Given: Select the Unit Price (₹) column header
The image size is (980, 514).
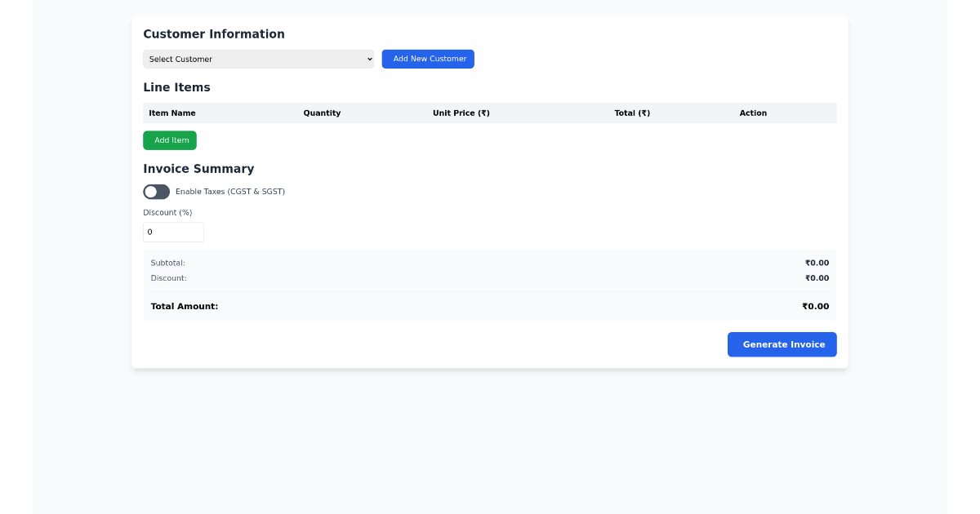Looking at the screenshot, I should coord(461,113).
